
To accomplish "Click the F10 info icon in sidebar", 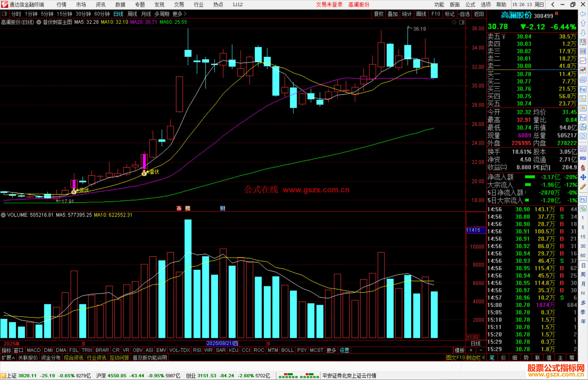I will 583,89.
